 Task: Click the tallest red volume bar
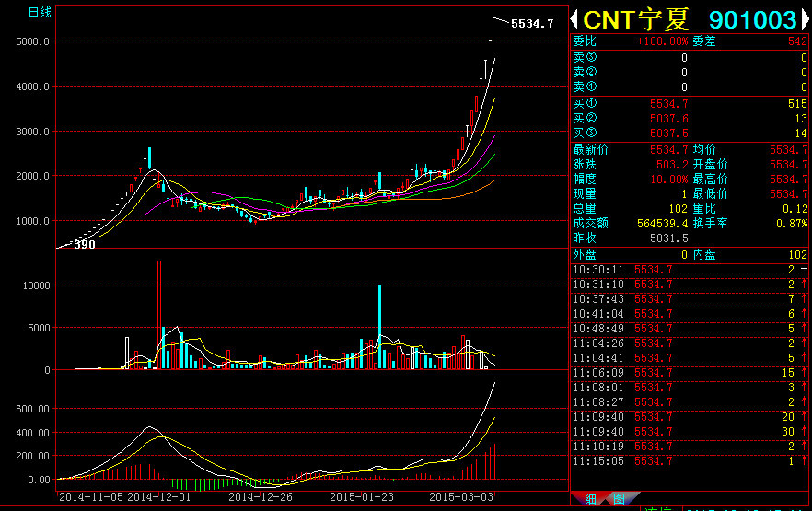click(159, 315)
